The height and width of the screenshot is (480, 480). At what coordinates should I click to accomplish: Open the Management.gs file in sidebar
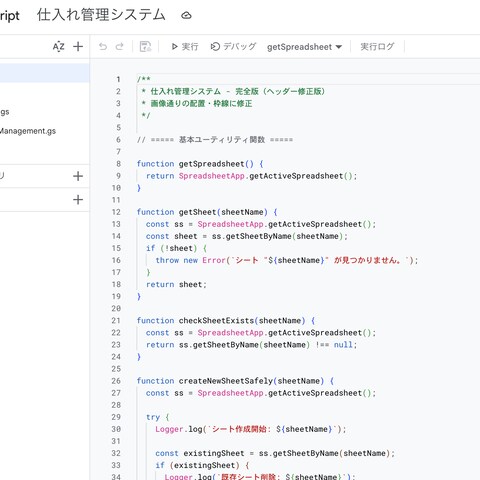tap(28, 131)
